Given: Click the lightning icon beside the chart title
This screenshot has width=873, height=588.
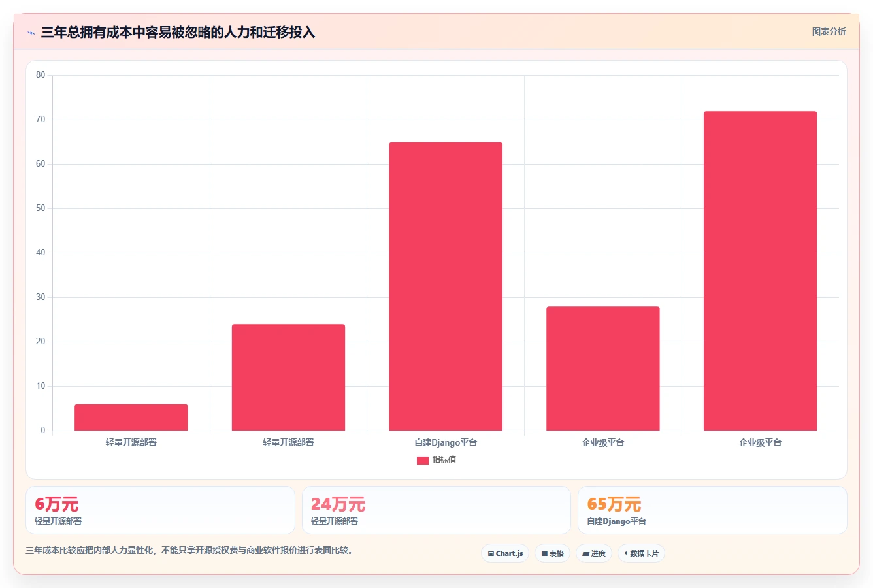Looking at the screenshot, I should [31, 33].
